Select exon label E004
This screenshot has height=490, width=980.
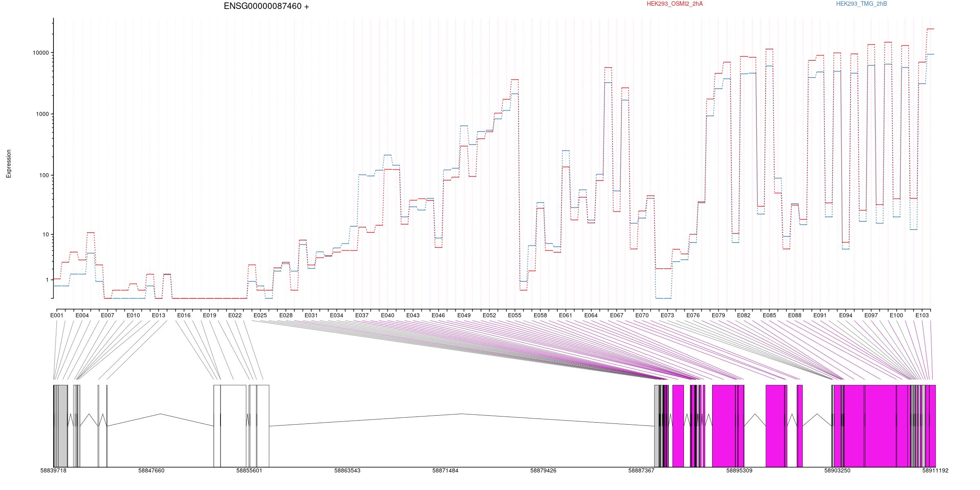click(82, 316)
